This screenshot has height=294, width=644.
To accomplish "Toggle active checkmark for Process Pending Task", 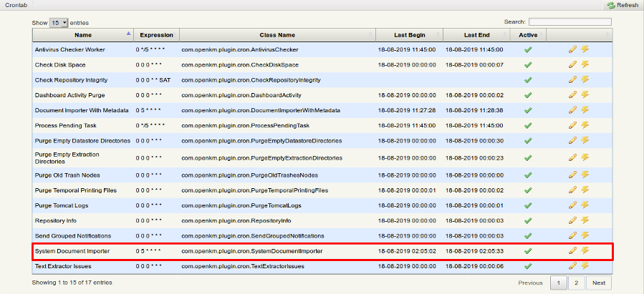I will pos(528,125).
